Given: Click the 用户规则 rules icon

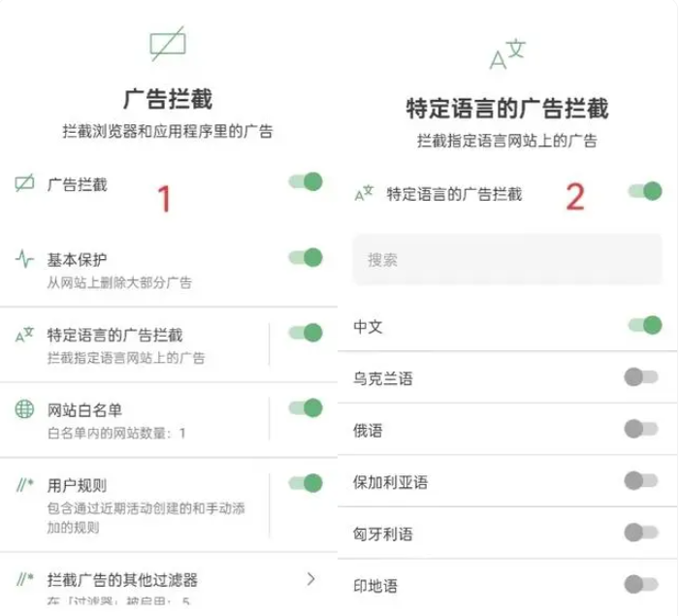Looking at the screenshot, I should (25, 484).
